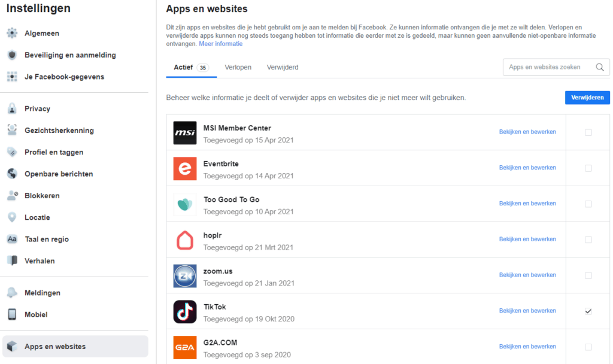Image resolution: width=613 pixels, height=364 pixels.
Task: Select Je Facebook-gegevens in sidebar
Action: click(64, 77)
